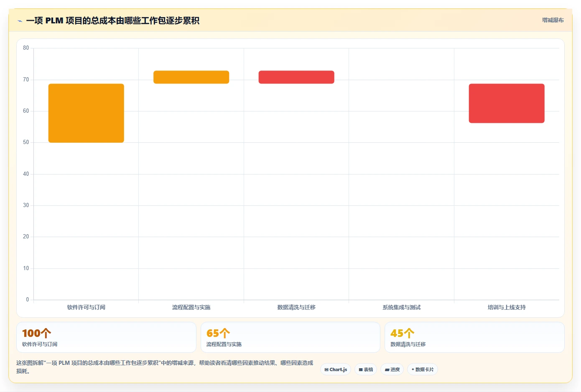Click the 65个 流程配置与实施 stat card
Screen dimensions: 581x392
click(290, 337)
